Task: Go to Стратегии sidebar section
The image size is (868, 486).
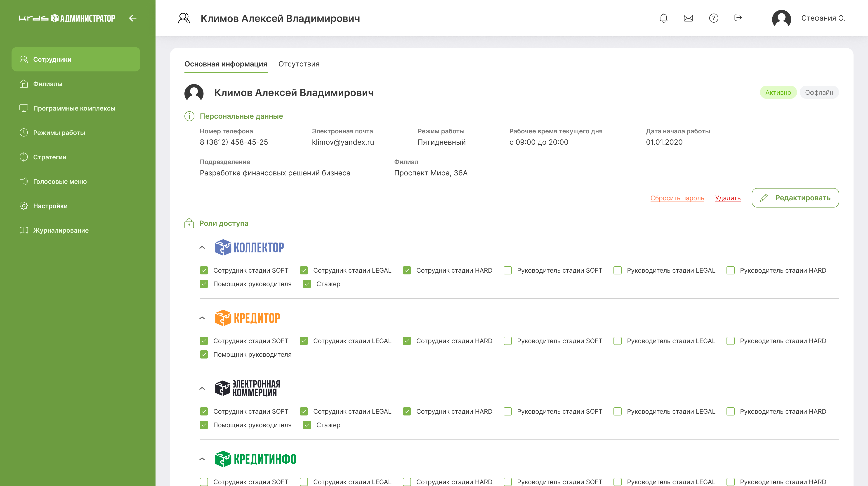Action: 50,157
